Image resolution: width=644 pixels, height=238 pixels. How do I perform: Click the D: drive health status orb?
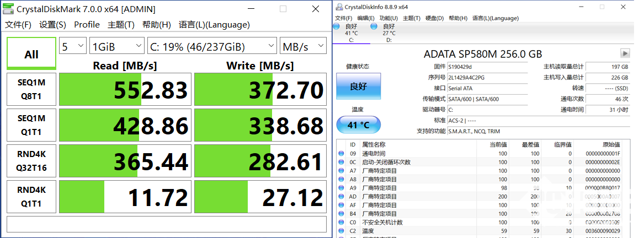click(374, 26)
